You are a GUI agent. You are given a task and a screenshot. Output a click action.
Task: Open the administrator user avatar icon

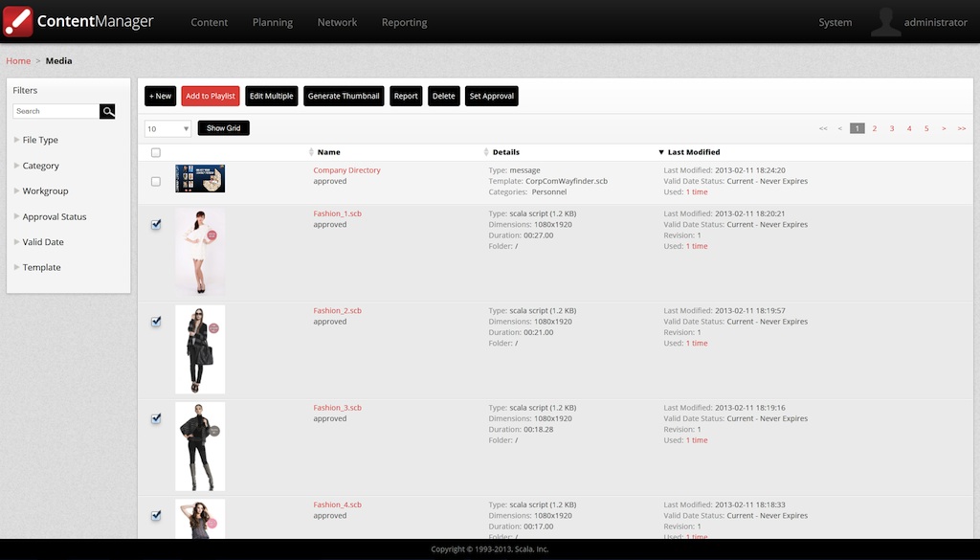click(885, 22)
